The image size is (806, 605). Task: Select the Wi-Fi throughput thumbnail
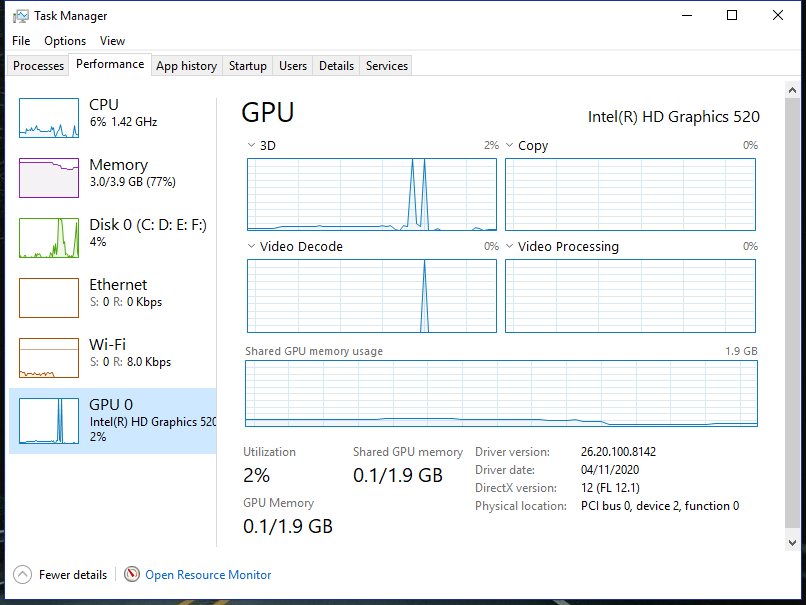[49, 358]
